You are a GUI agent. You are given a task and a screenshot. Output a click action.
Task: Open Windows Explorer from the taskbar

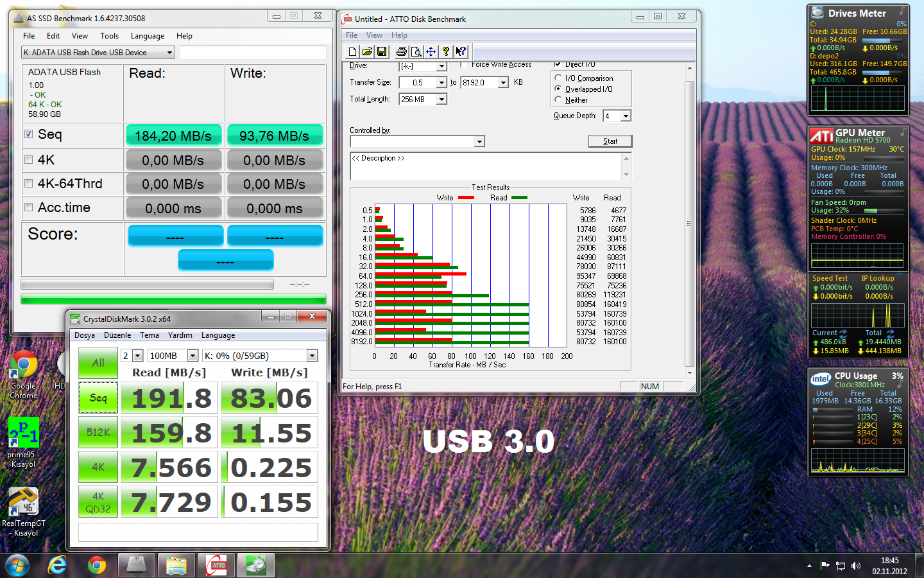pyautogui.click(x=176, y=566)
